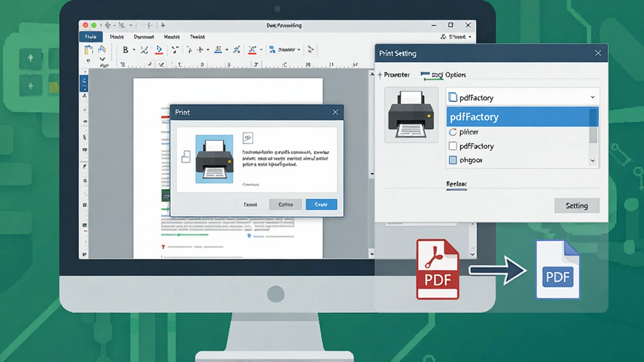
Task: Tick the pdfFactory checkbox in printer list
Action: (453, 146)
